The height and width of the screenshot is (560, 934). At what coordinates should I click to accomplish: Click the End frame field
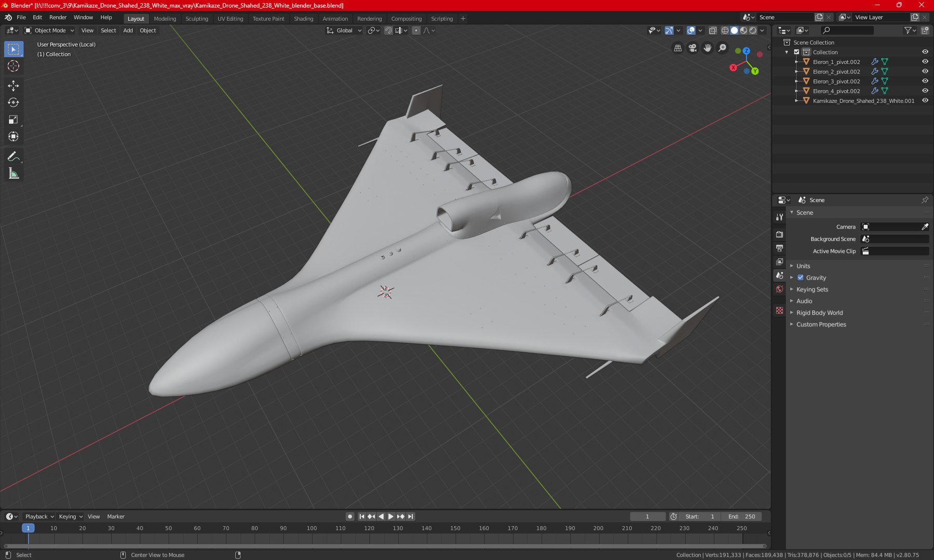pos(742,516)
